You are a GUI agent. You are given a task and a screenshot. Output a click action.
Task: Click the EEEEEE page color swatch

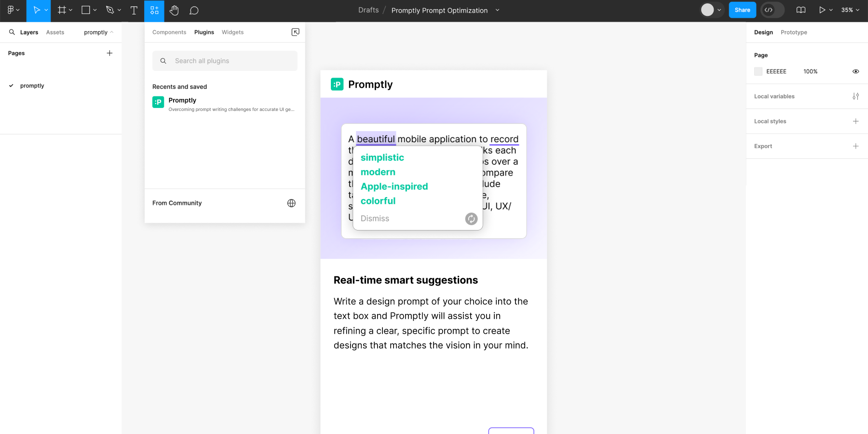pos(759,71)
